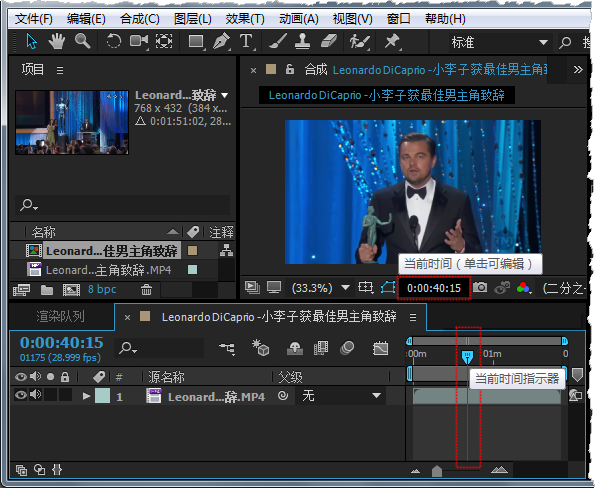Select the Eraser tool
The width and height of the screenshot is (595, 488).
click(x=329, y=41)
